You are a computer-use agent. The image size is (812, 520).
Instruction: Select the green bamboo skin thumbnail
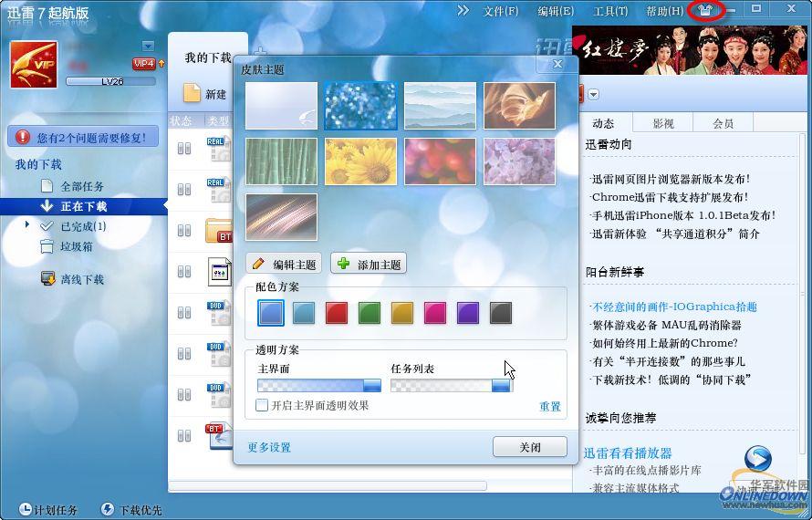pyautogui.click(x=281, y=161)
